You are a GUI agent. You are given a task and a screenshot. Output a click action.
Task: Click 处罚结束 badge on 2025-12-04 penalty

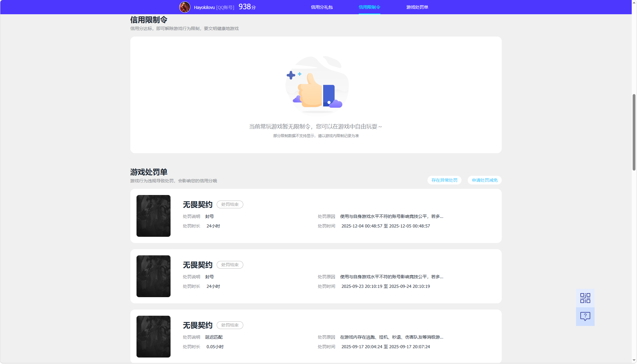[230, 204]
